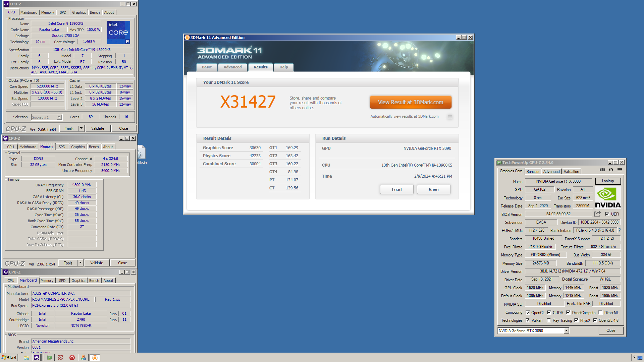Open the Advanced tab in GPU-Z

click(551, 171)
